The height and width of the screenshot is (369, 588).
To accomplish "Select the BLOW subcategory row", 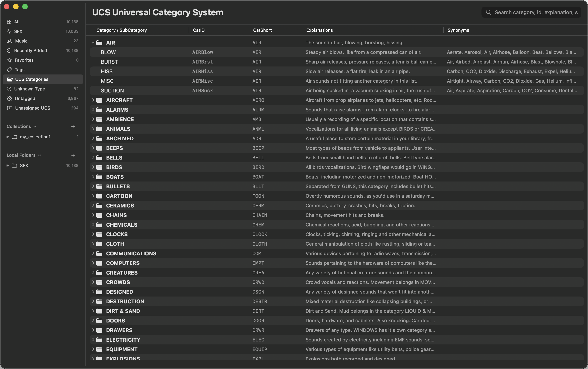I will (x=337, y=52).
